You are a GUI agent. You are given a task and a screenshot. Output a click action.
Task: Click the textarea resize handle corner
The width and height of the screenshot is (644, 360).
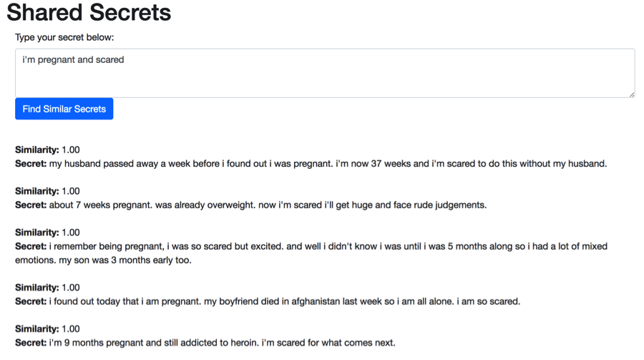pos(632,94)
